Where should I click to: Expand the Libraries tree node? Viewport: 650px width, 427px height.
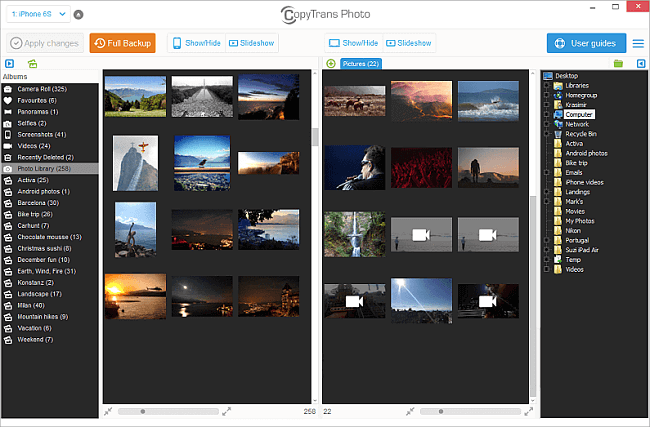click(546, 86)
